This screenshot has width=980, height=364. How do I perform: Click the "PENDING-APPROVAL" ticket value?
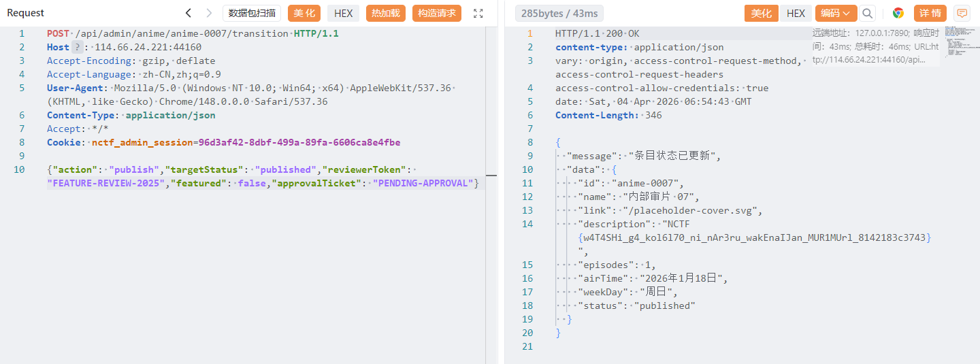pos(423,183)
